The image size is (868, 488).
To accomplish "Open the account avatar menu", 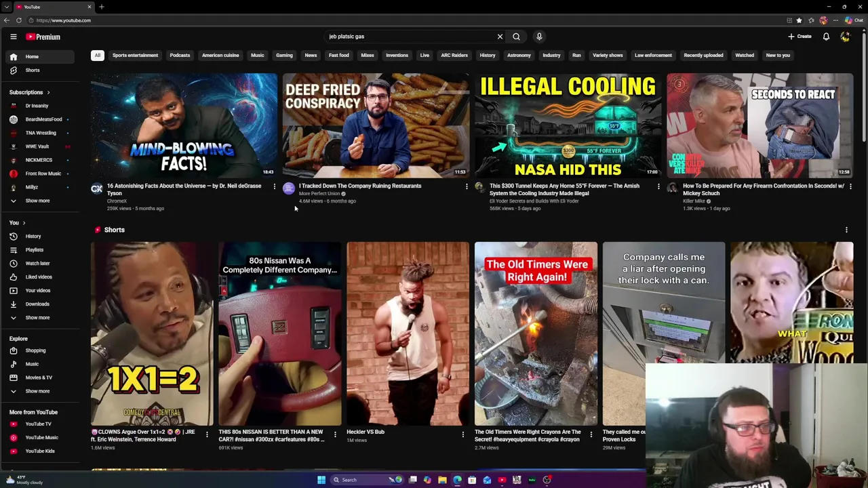I will click(845, 37).
